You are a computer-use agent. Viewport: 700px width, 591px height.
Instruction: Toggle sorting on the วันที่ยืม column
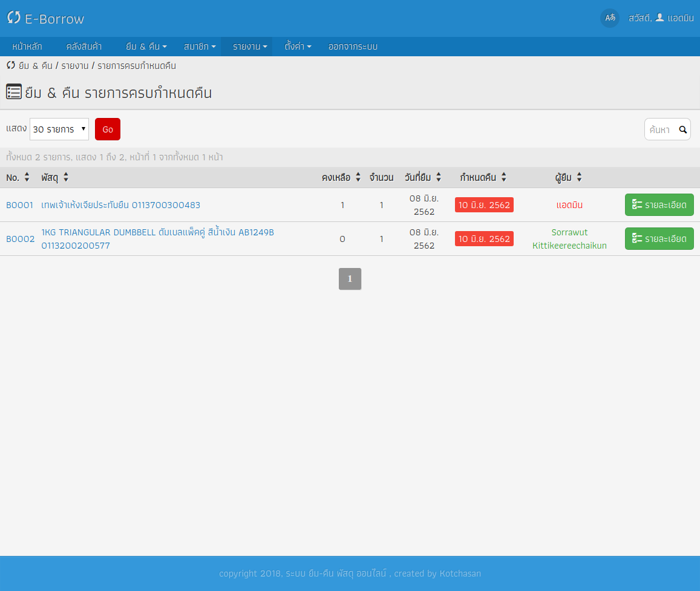pyautogui.click(x=438, y=177)
